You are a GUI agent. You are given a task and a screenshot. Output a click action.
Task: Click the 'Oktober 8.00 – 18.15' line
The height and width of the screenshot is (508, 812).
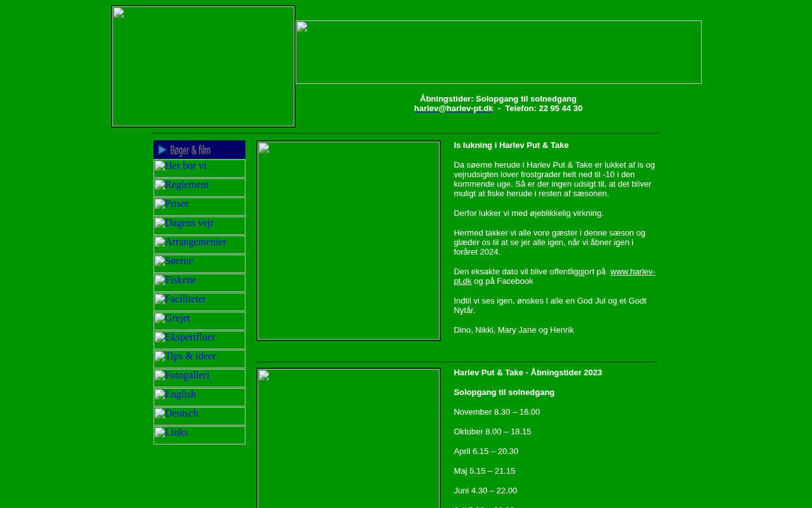pos(492,432)
